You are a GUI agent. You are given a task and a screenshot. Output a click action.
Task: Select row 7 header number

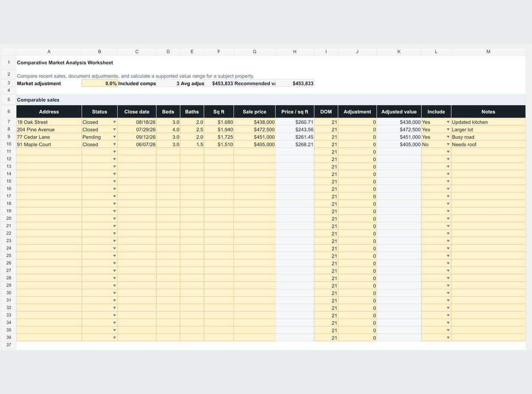tap(8, 122)
